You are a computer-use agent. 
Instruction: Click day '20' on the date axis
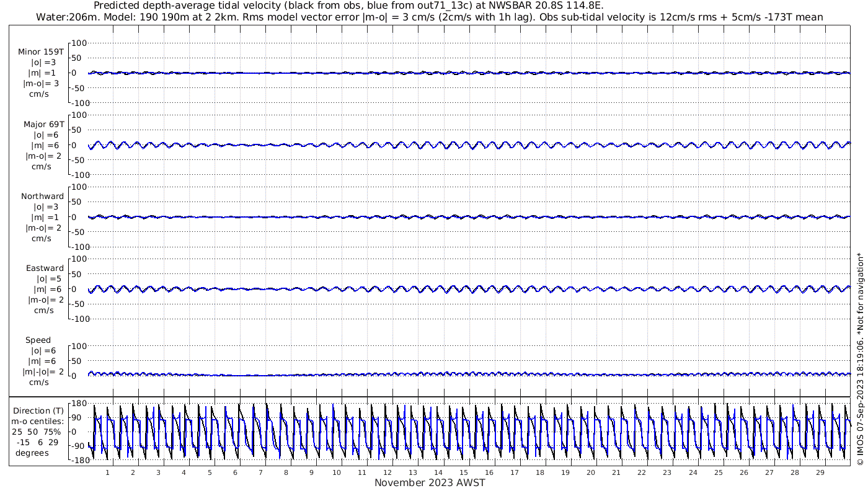pos(591,472)
